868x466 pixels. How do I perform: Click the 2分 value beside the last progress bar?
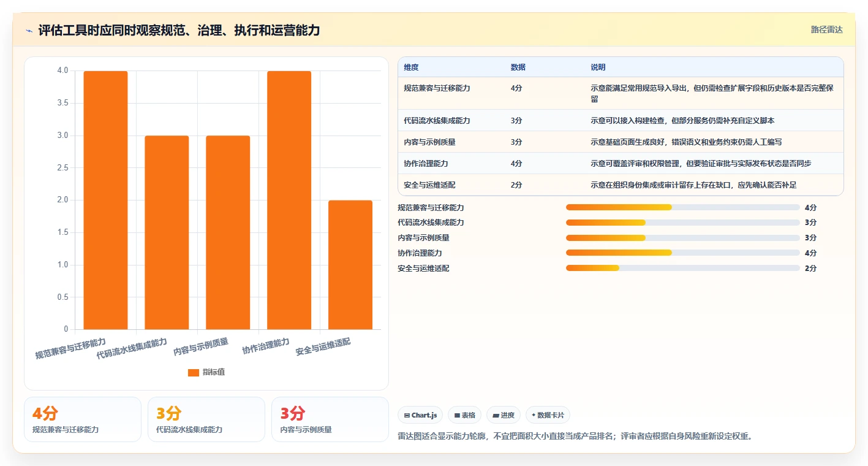pyautogui.click(x=810, y=268)
